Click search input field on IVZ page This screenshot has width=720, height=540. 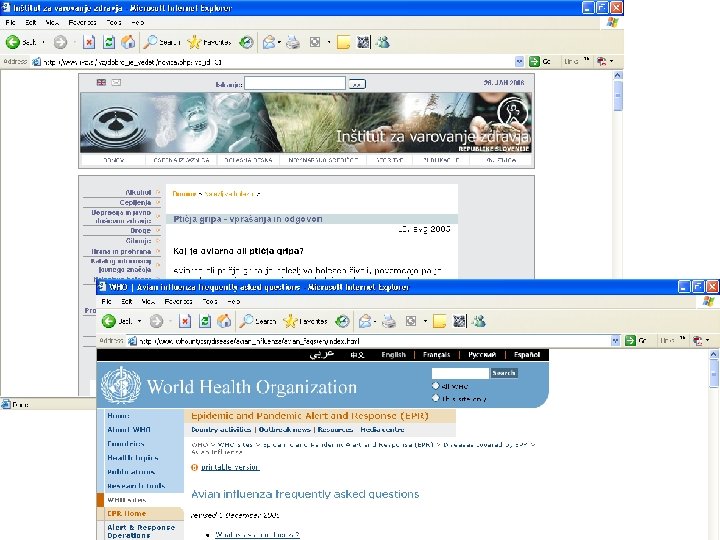point(295,83)
